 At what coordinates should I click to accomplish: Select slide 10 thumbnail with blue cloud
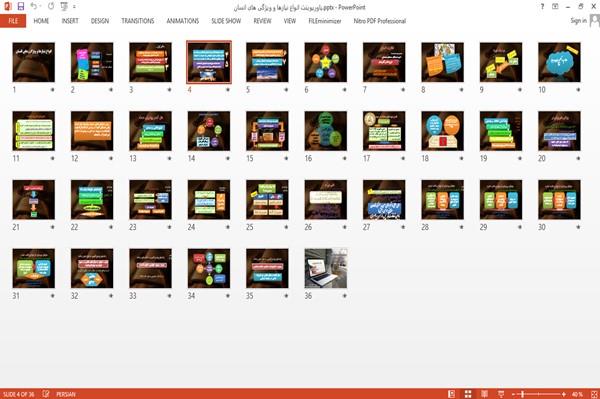click(559, 62)
